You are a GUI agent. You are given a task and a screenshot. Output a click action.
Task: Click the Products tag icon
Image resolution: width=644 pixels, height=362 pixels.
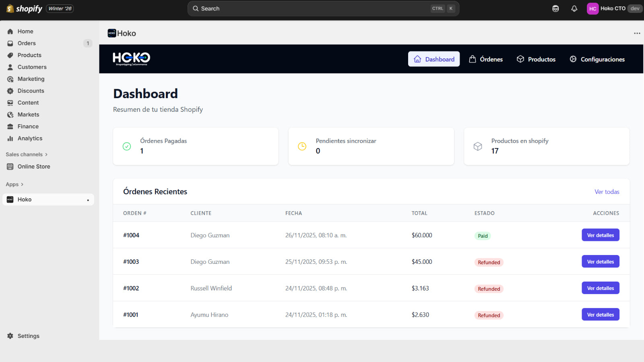[x=10, y=55]
